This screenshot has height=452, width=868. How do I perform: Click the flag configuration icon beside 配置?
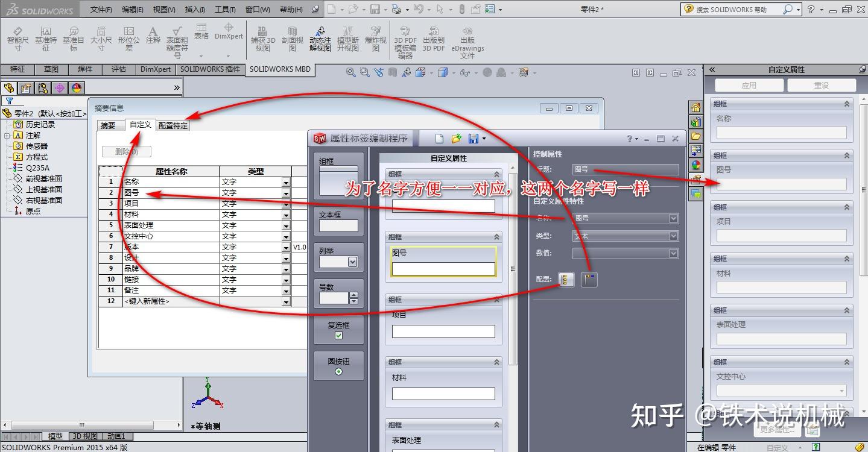pos(589,279)
